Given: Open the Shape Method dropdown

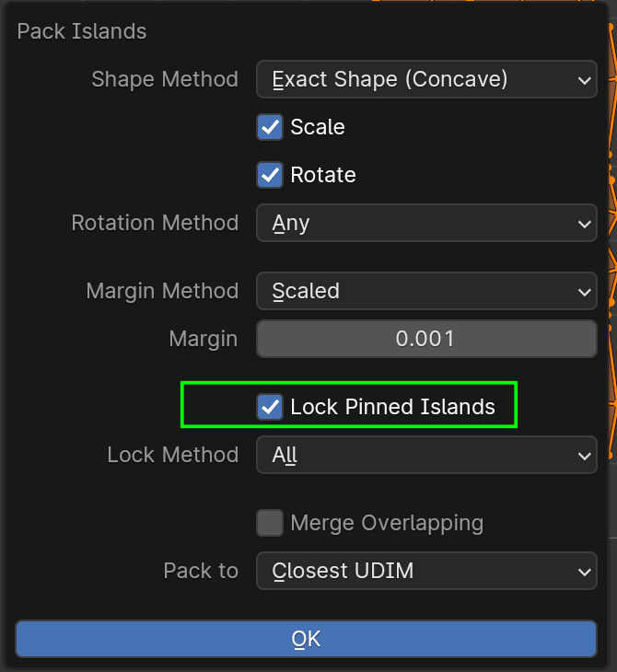Looking at the screenshot, I should [425, 80].
